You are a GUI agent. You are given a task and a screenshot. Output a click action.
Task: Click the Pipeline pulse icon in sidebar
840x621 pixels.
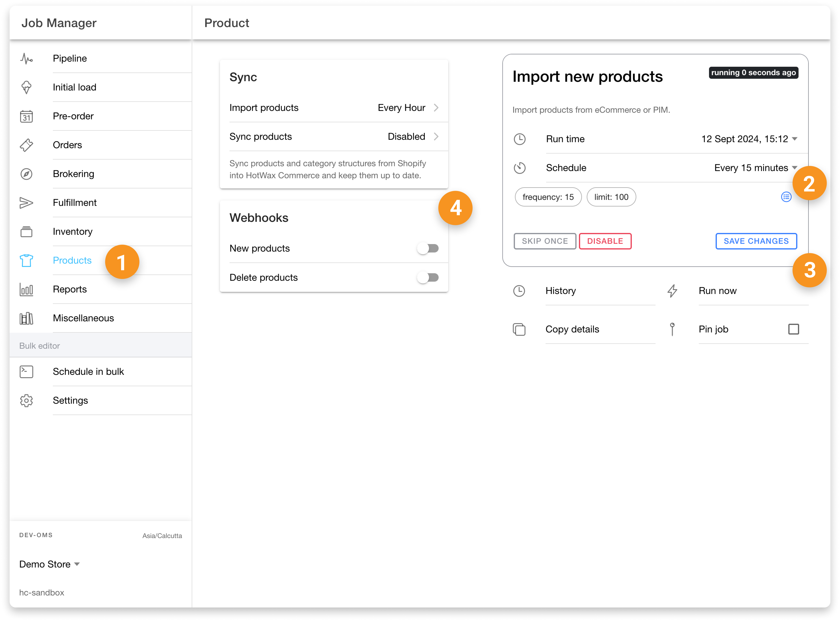click(x=26, y=58)
